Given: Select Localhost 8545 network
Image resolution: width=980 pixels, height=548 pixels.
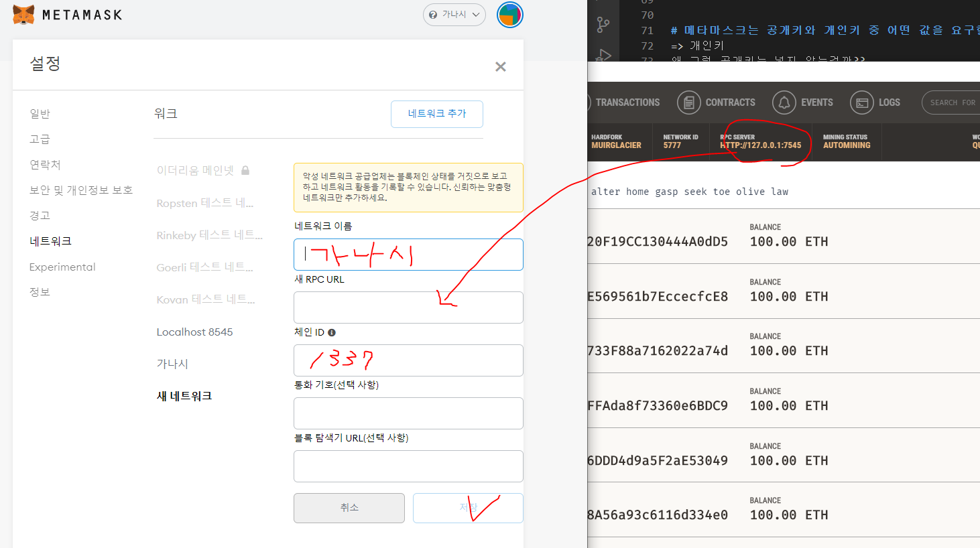Looking at the screenshot, I should (x=194, y=332).
